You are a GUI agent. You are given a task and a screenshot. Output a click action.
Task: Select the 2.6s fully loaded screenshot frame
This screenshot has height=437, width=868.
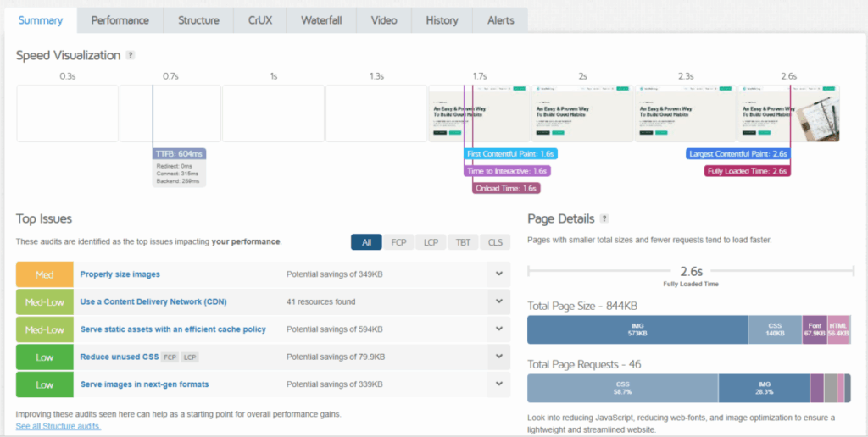pyautogui.click(x=788, y=113)
